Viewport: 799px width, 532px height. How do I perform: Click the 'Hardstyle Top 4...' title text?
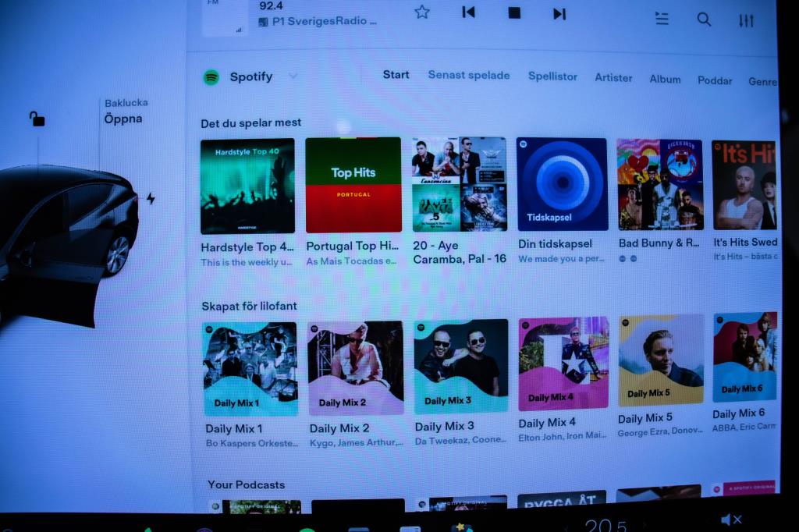coord(247,247)
